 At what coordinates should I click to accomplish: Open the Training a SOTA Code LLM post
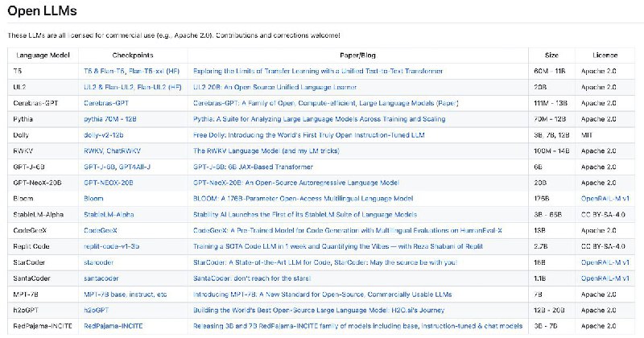click(x=338, y=246)
